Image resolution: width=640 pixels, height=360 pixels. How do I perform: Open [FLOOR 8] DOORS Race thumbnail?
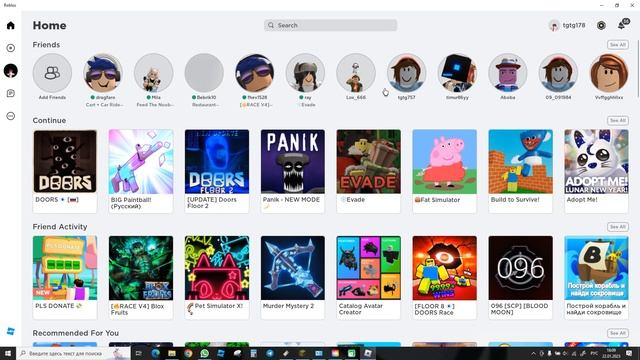444,268
